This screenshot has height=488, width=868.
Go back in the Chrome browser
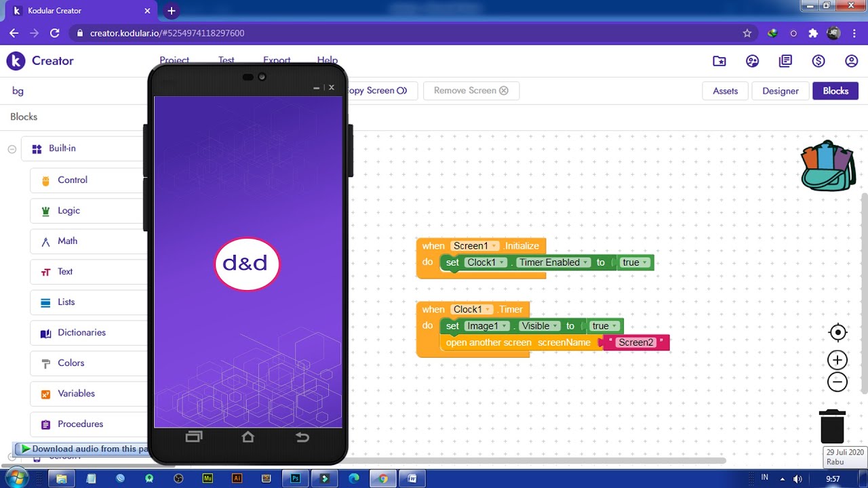click(x=14, y=33)
